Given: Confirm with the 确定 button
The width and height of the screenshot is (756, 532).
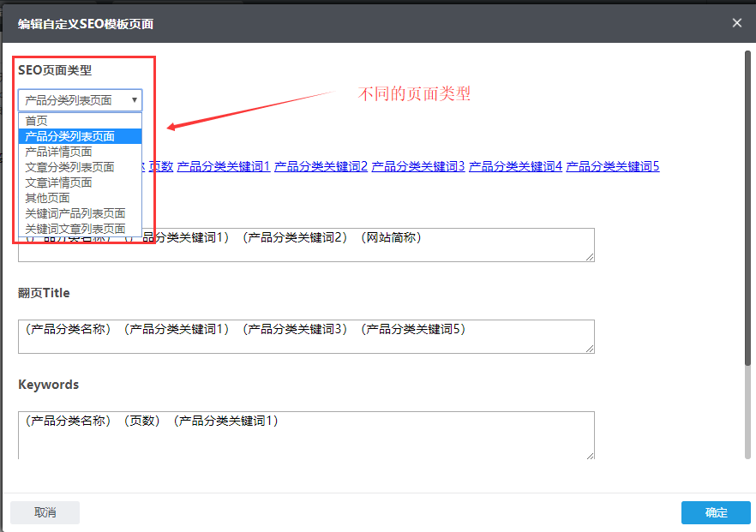Looking at the screenshot, I should coord(716,512).
